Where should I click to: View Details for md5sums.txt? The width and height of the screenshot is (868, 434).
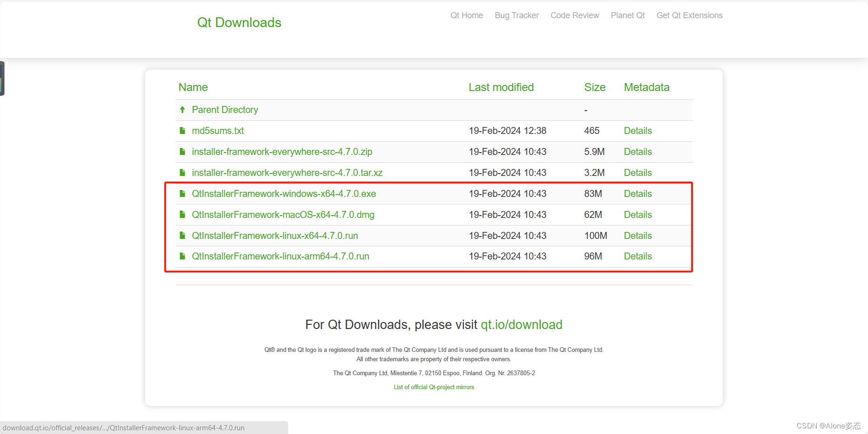coord(638,131)
